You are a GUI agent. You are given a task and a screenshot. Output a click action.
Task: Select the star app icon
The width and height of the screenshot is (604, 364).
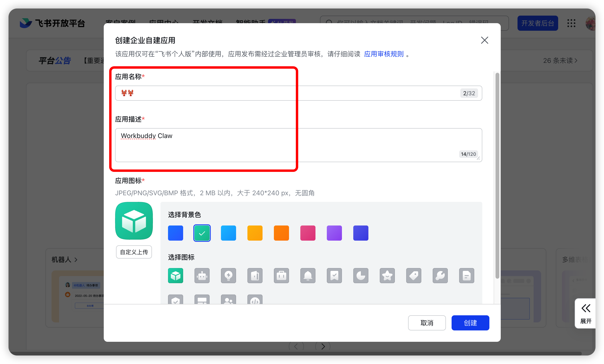pyautogui.click(x=387, y=276)
